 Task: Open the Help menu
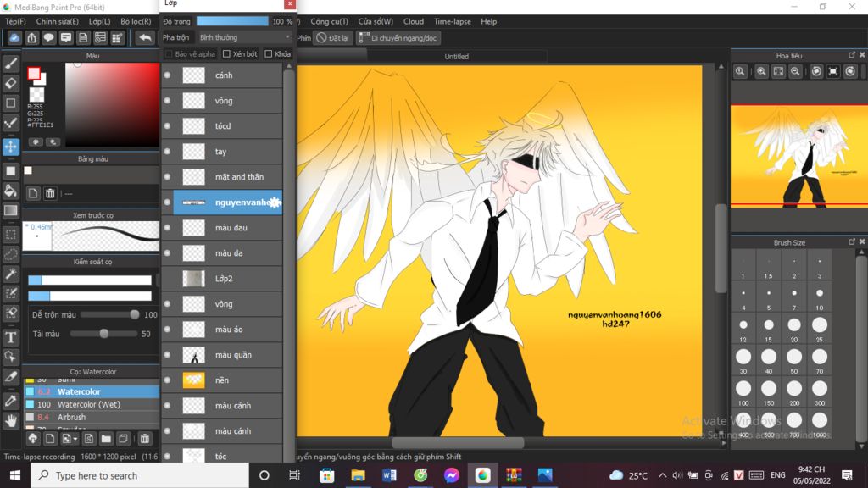pyautogui.click(x=489, y=21)
